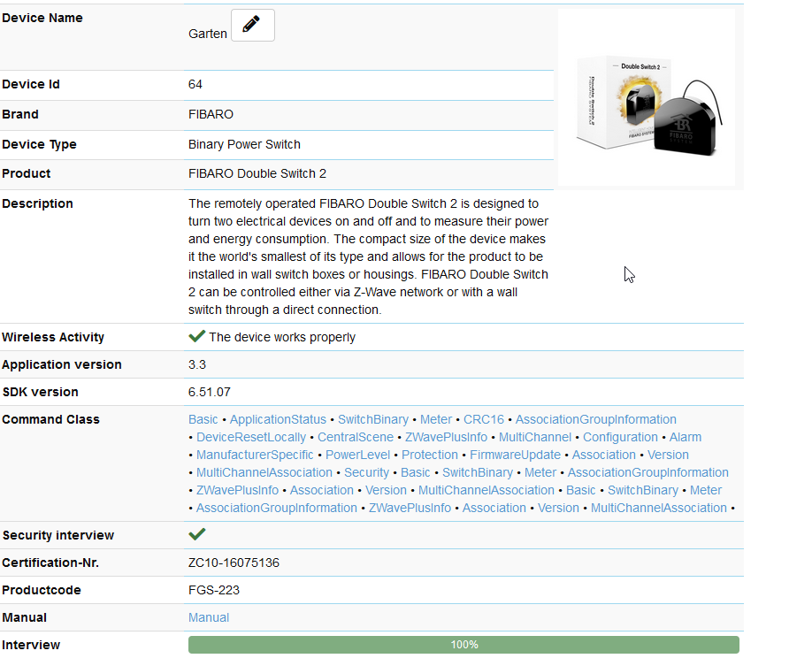Click the SwitchBinary link after ApplicationStatus
The width and height of the screenshot is (812, 666).
pos(373,419)
